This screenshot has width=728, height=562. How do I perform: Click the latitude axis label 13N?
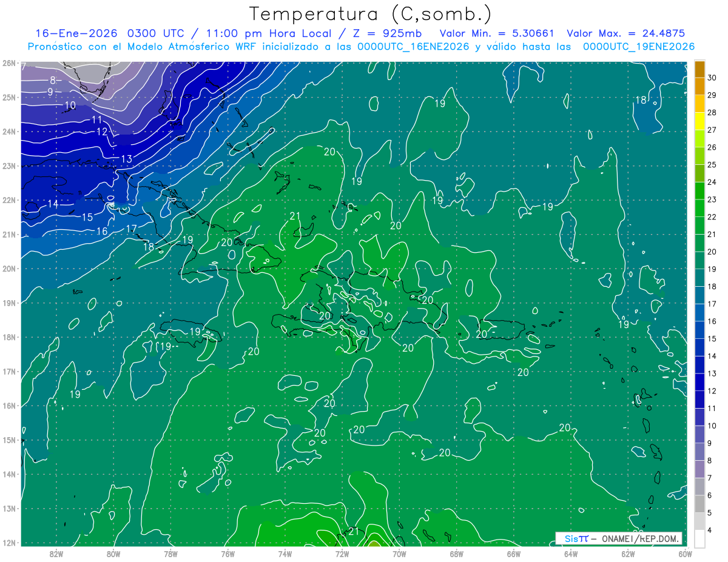pyautogui.click(x=8, y=508)
